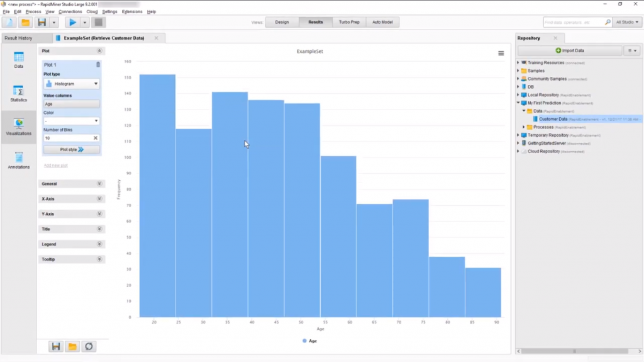Click the search magnifier icon

tap(608, 22)
